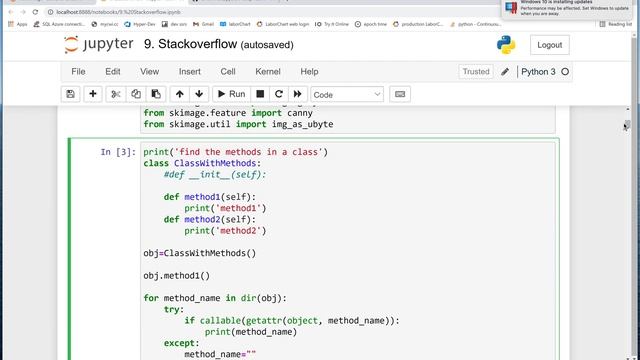Open the Reading list

616,24
